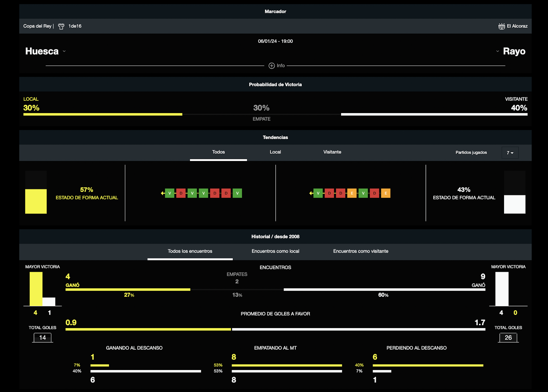Click the Huesca MAYOR VICTORIA yellow bar chart

[36, 289]
